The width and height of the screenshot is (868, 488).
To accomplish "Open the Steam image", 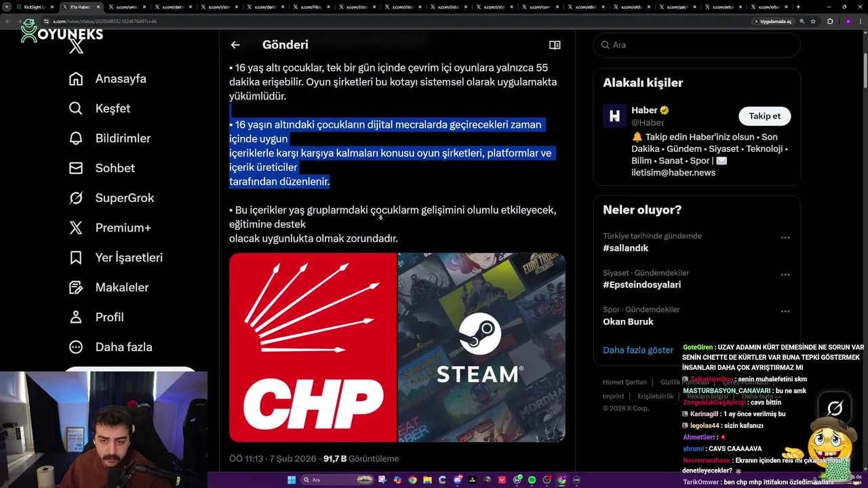I will tap(481, 347).
